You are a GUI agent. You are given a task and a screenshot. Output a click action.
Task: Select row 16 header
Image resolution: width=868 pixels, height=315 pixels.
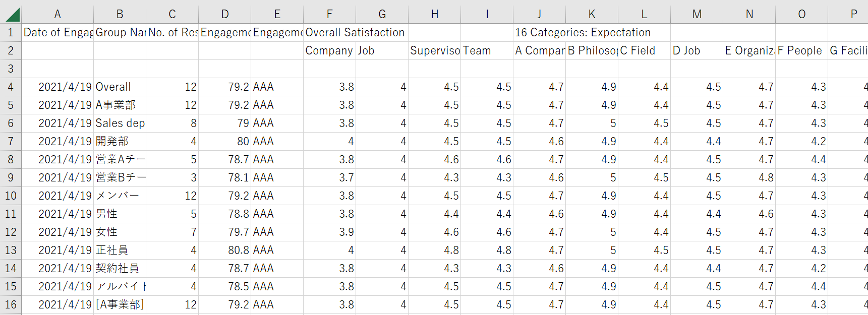pyautogui.click(x=11, y=305)
